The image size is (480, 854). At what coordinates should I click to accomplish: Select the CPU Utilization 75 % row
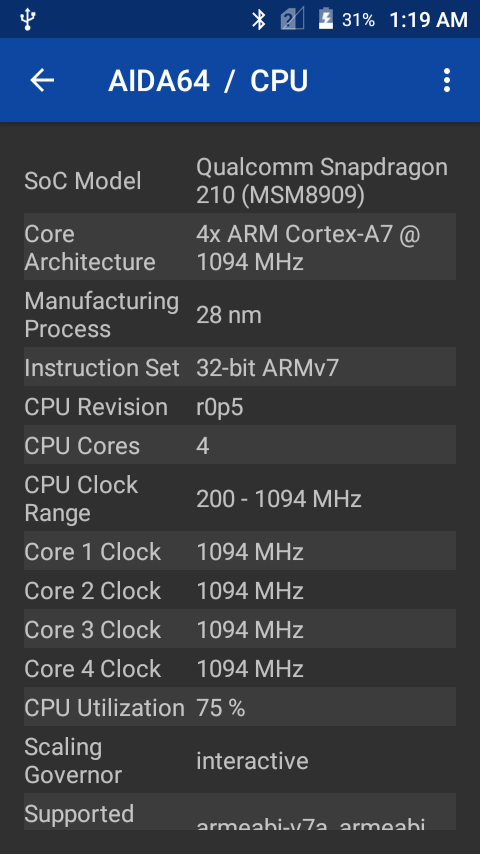coord(240,707)
